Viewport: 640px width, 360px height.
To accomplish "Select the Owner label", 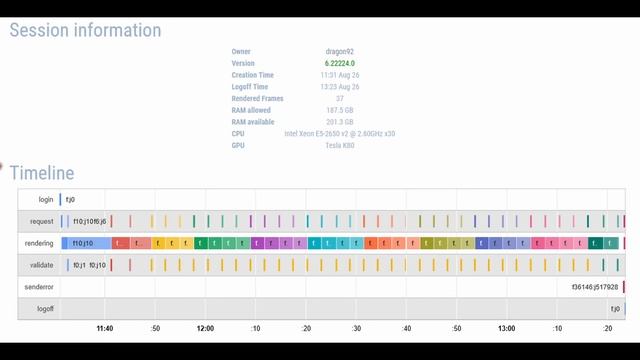I will (x=241, y=51).
